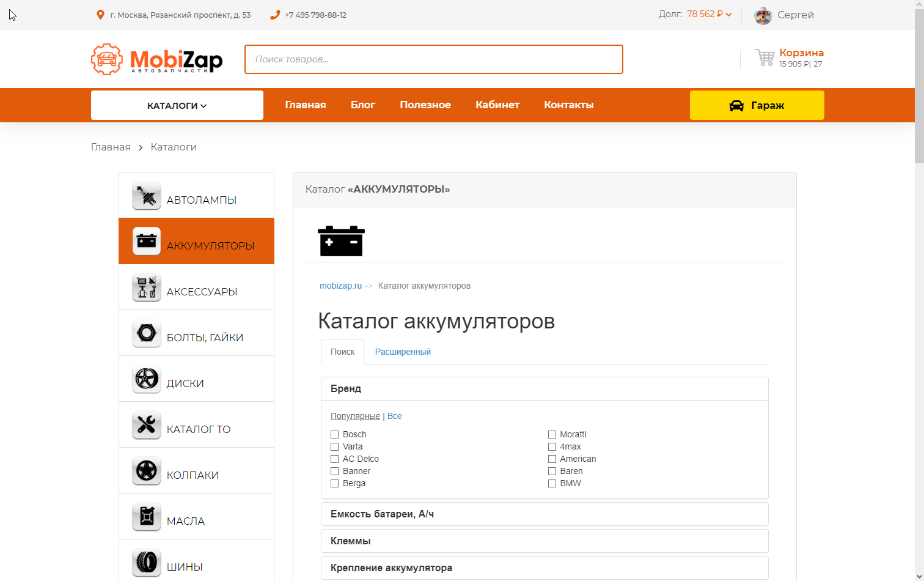Select the Масла oil canister icon
The width and height of the screenshot is (924, 581).
[x=147, y=517]
